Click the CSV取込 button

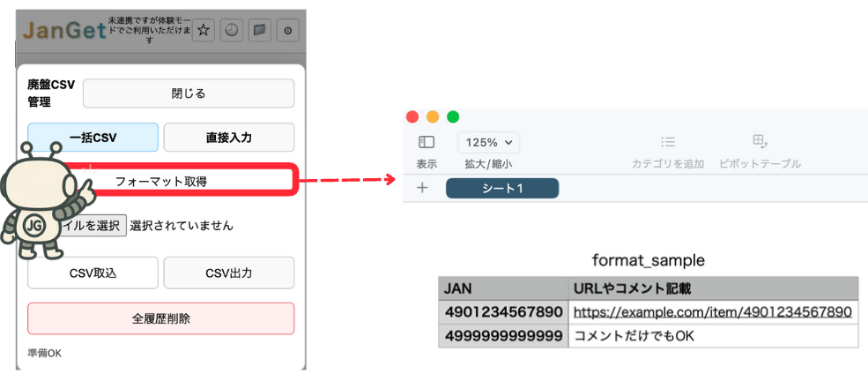click(x=93, y=273)
